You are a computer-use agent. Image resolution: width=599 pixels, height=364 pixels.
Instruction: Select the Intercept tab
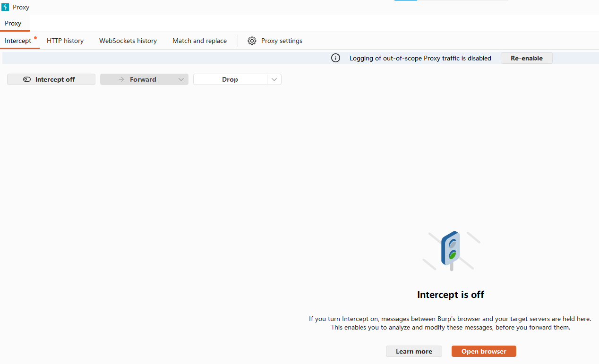tap(18, 41)
